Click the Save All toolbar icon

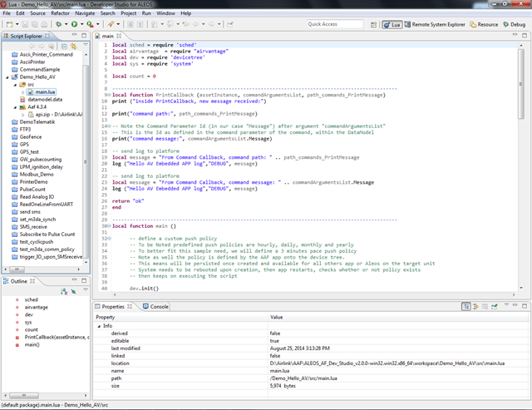(35, 24)
